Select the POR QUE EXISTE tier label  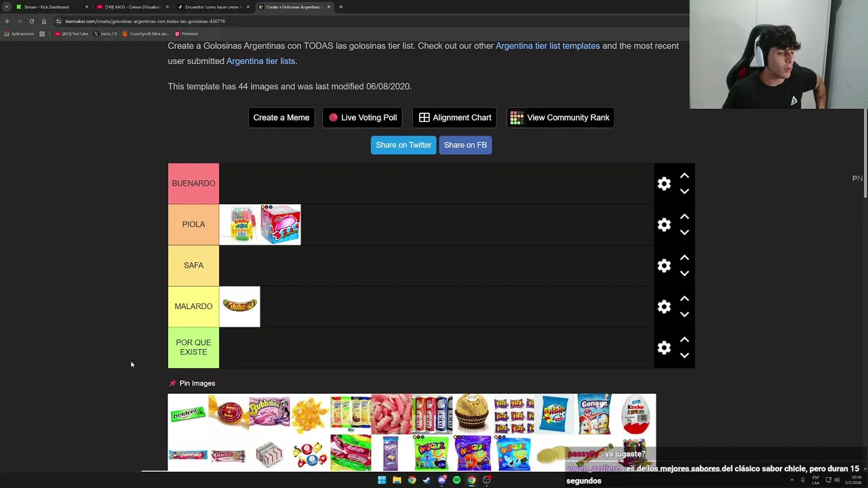pos(193,347)
